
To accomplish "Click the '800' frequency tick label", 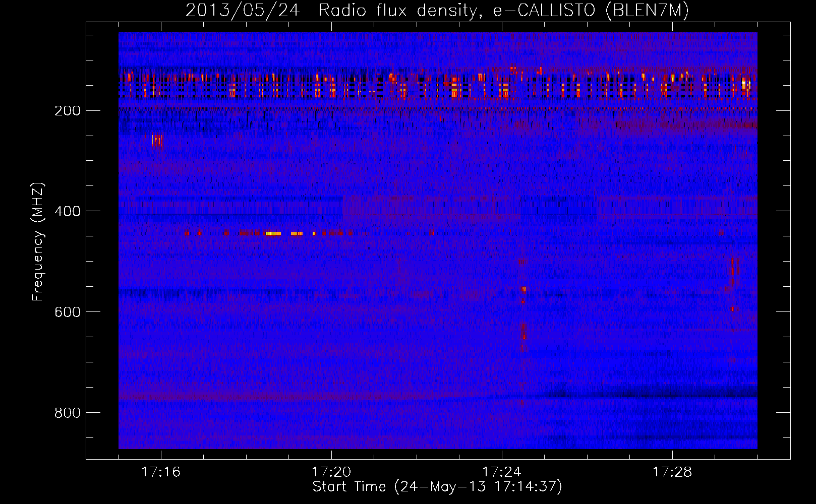I will click(x=67, y=413).
